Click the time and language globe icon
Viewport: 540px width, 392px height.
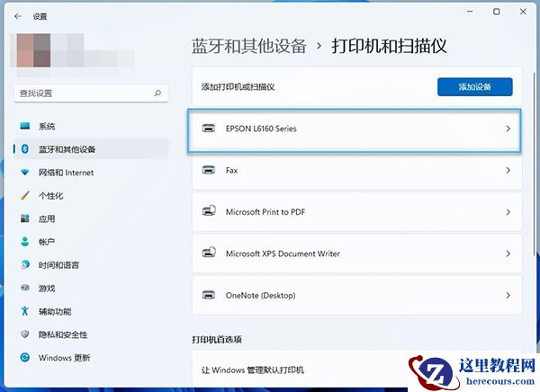[25, 264]
